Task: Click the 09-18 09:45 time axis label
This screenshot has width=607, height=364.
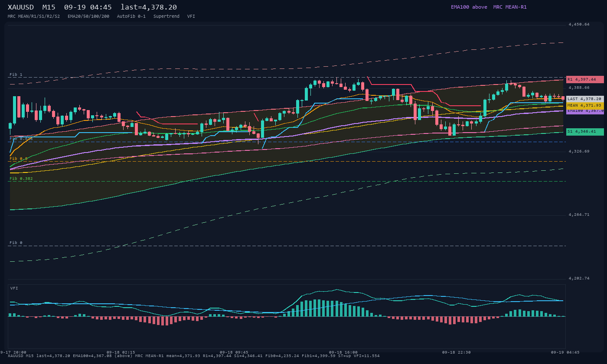Action: coord(234,352)
